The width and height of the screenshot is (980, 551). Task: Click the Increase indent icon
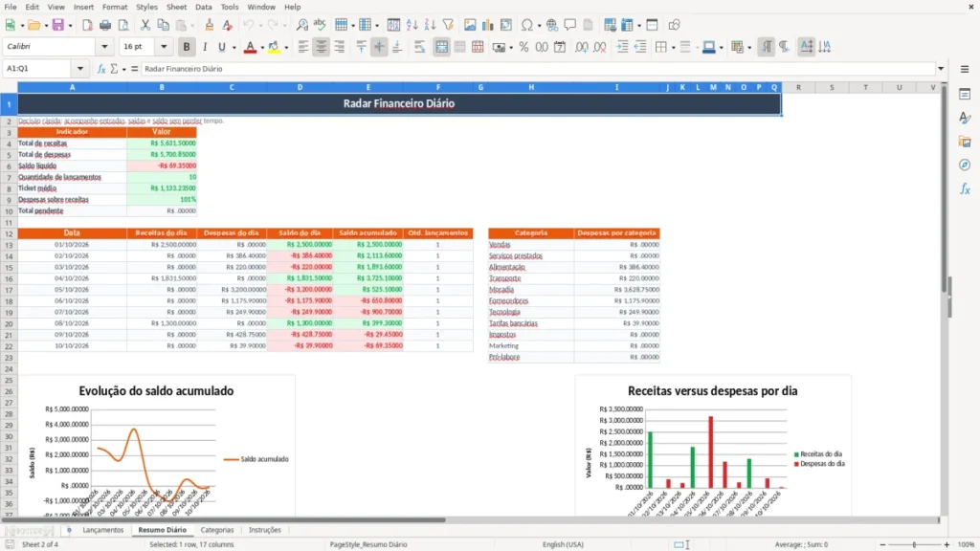[622, 47]
